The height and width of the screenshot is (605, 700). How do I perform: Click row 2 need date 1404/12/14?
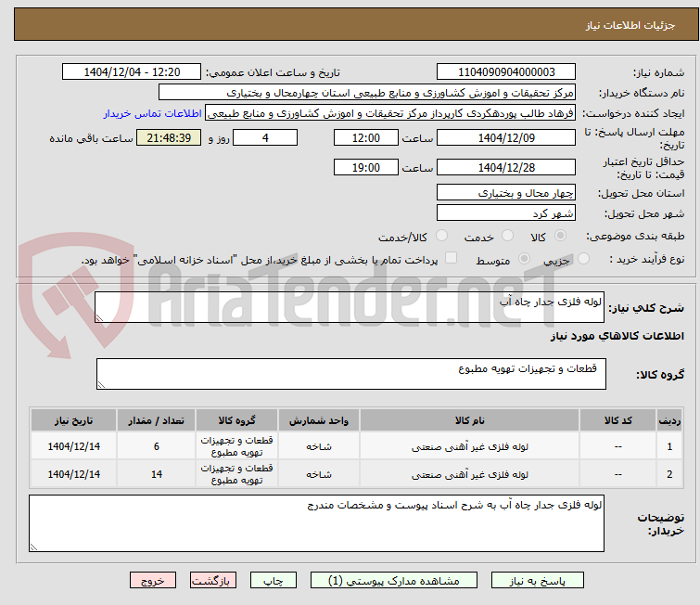73,474
